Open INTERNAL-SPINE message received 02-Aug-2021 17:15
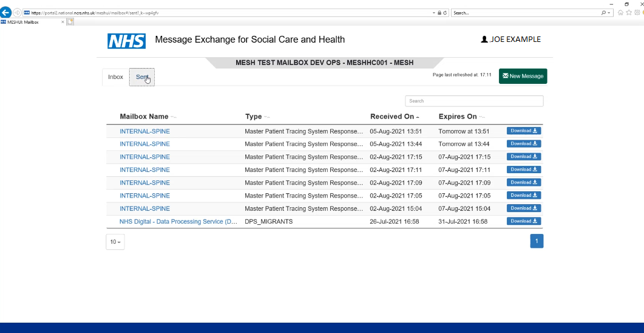This screenshot has height=333, width=644. pos(144,157)
